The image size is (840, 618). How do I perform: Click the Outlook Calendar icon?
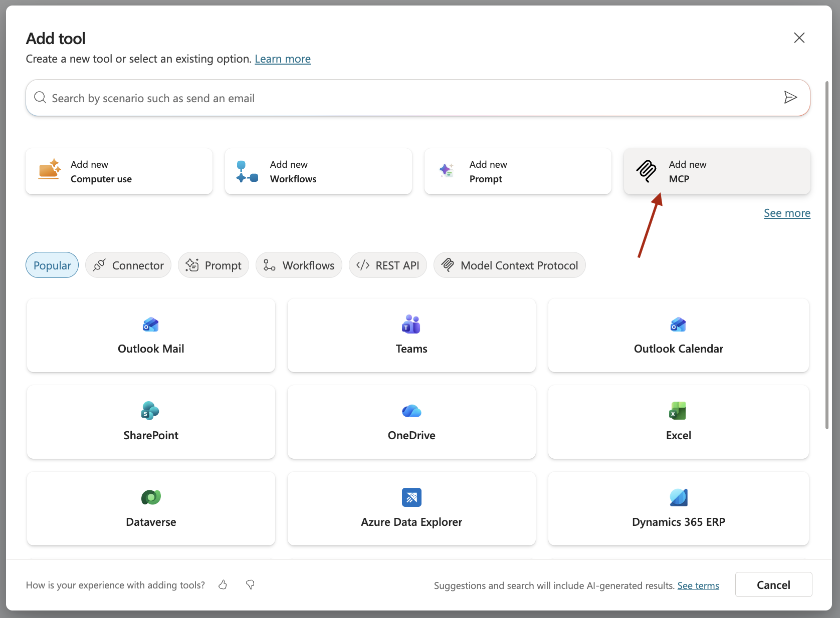coord(678,325)
